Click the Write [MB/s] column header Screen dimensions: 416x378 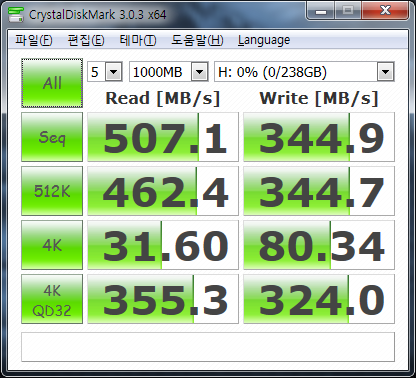[x=319, y=98]
